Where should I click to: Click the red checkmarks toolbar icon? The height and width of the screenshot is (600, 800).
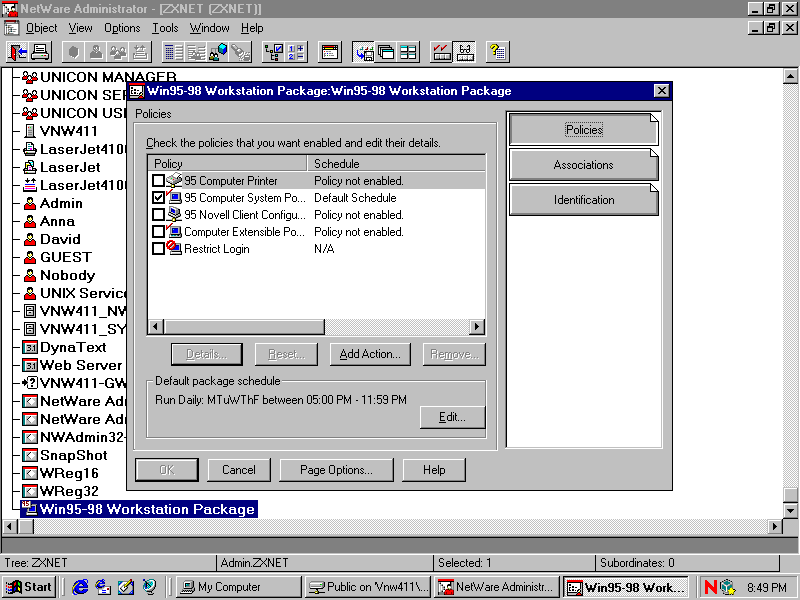pyautogui.click(x=441, y=52)
